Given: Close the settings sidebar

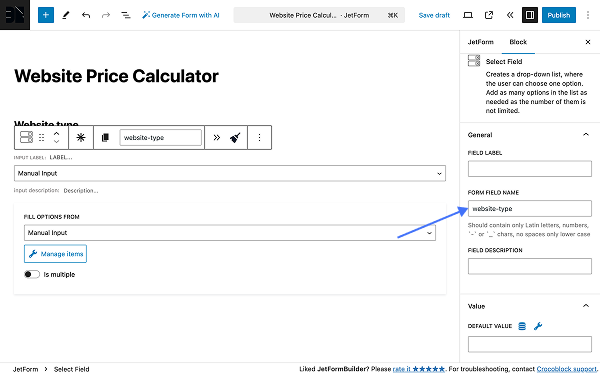Looking at the screenshot, I should [x=588, y=42].
